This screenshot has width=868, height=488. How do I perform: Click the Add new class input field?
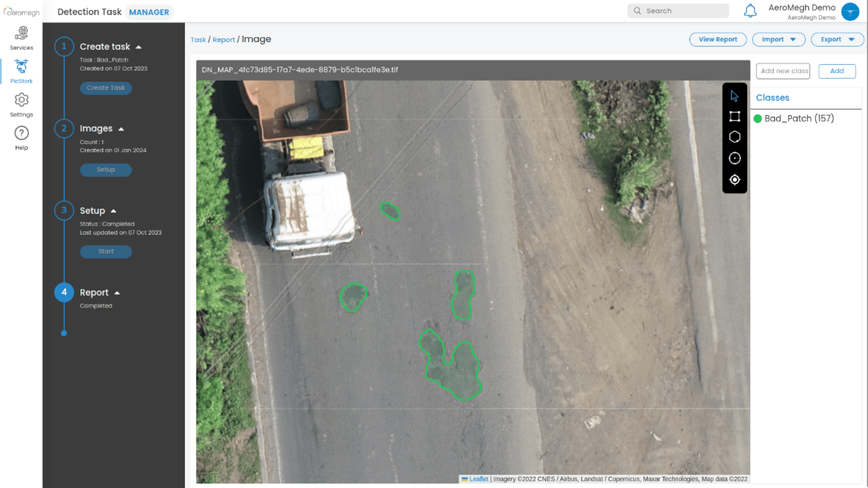click(783, 71)
